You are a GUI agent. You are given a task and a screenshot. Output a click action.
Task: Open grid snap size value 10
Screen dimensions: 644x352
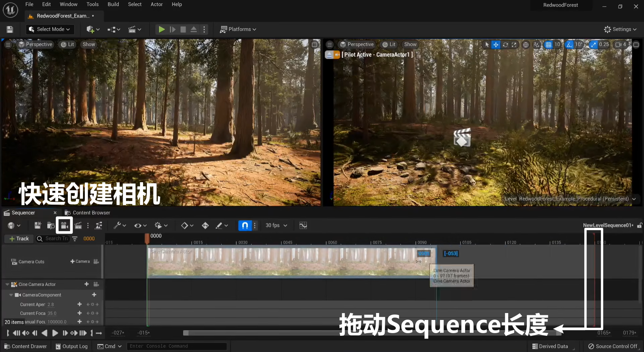click(x=557, y=44)
